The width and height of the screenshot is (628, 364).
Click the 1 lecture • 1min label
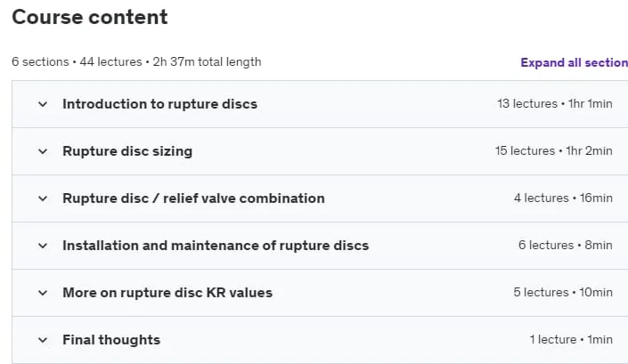571,340
